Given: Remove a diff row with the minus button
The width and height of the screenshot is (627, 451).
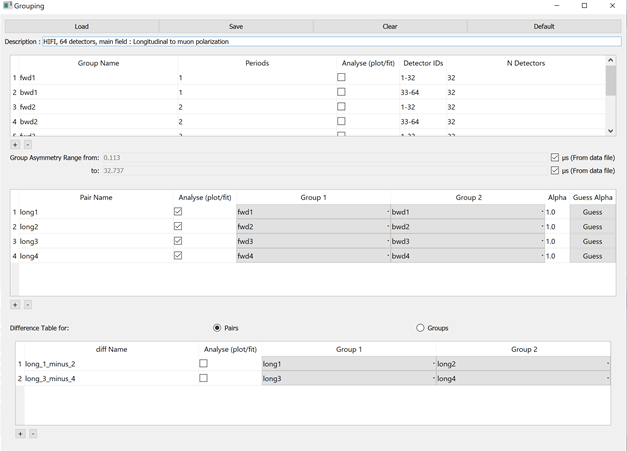Looking at the screenshot, I should [32, 433].
